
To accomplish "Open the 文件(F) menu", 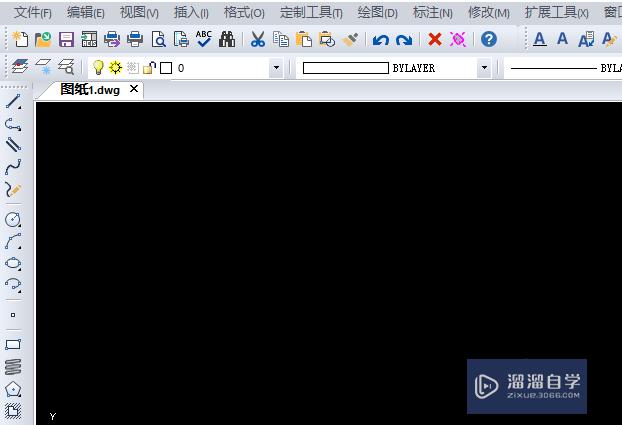I will (x=33, y=13).
